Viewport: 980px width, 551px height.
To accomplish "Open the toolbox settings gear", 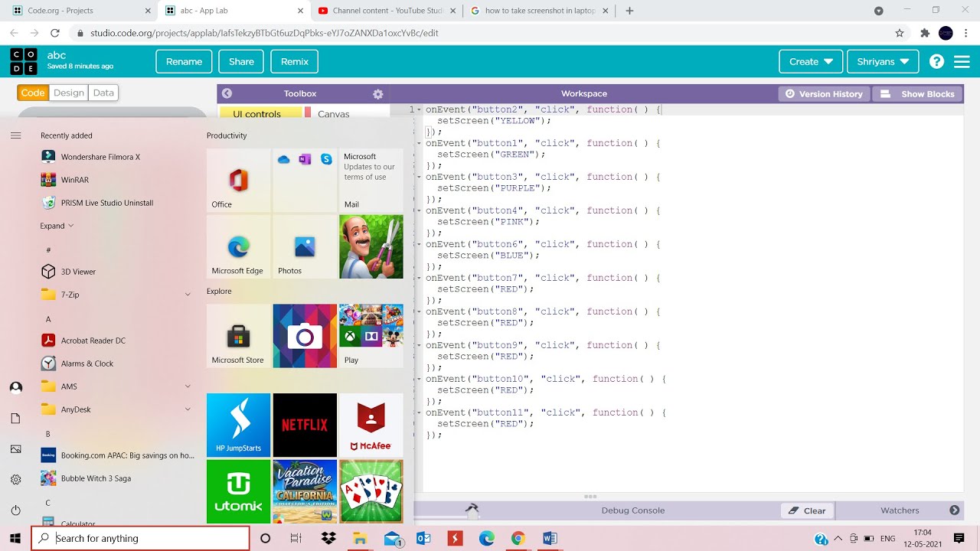I will (x=377, y=93).
